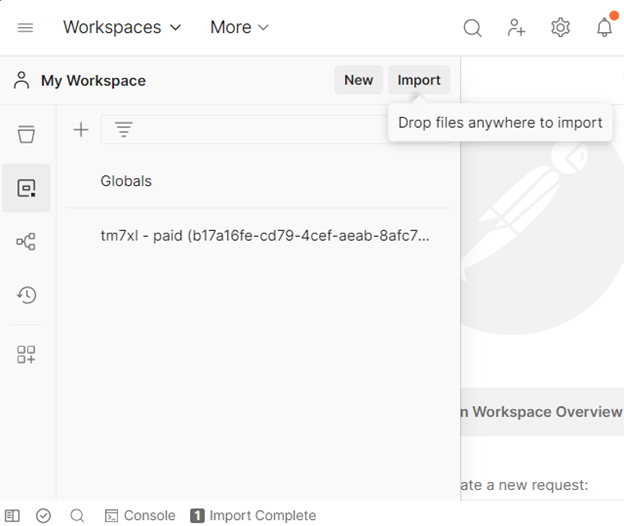Select the Globals environment
The width and height of the screenshot is (624, 526).
[126, 181]
